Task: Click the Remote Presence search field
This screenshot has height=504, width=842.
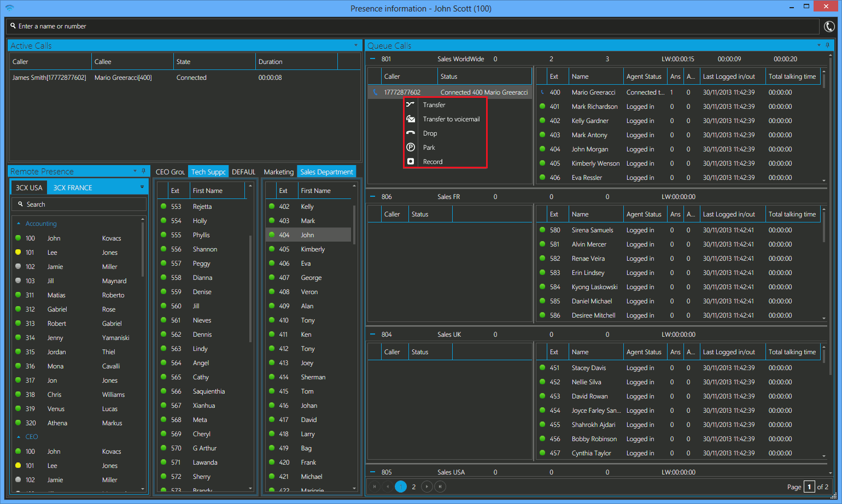Action: 79,204
